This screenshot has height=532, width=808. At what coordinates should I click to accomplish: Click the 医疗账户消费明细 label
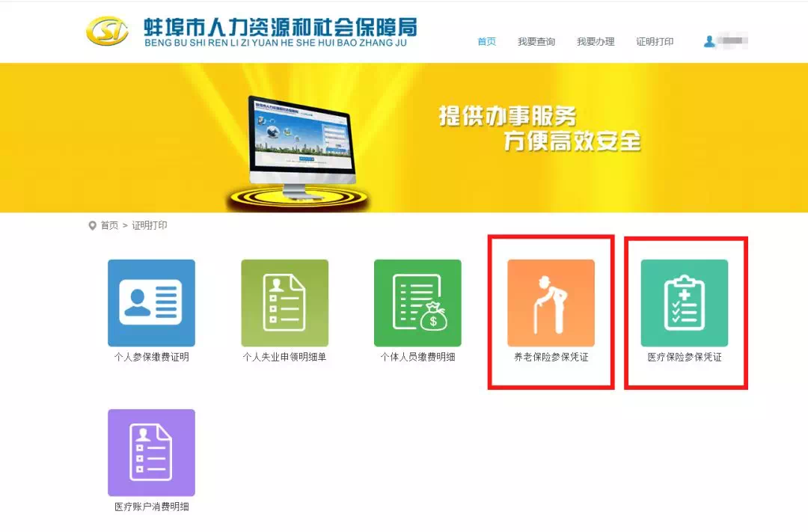151,507
